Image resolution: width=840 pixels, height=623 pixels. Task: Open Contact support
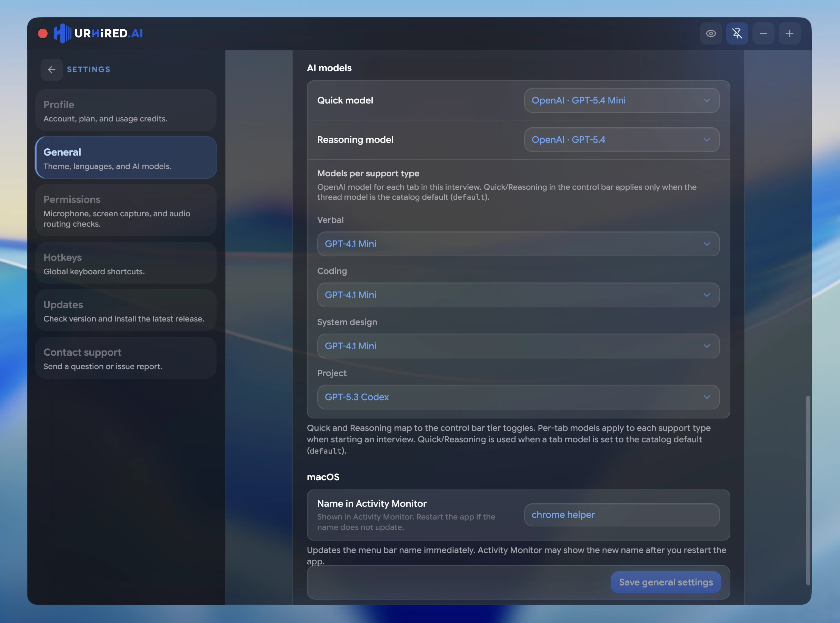[126, 358]
